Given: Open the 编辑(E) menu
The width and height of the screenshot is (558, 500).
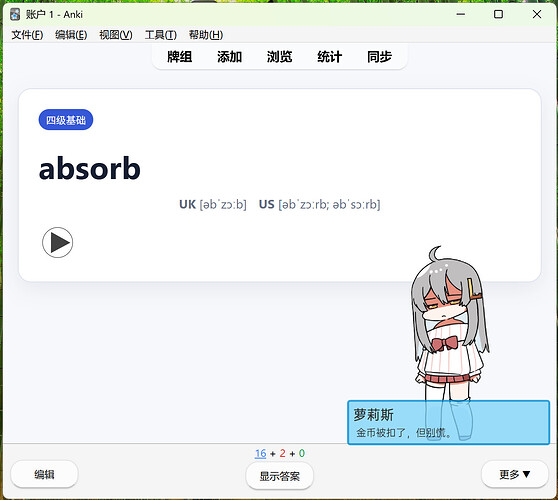Looking at the screenshot, I should click(71, 35).
